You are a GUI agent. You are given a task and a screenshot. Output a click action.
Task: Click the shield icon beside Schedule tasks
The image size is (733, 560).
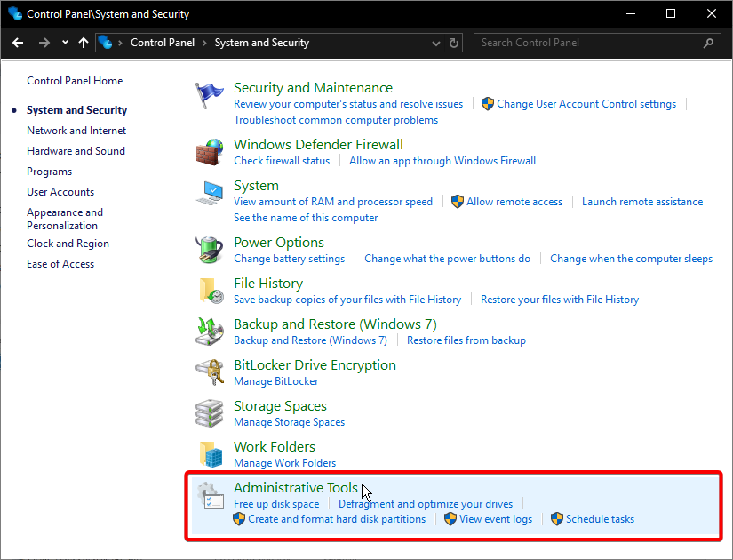coord(557,519)
